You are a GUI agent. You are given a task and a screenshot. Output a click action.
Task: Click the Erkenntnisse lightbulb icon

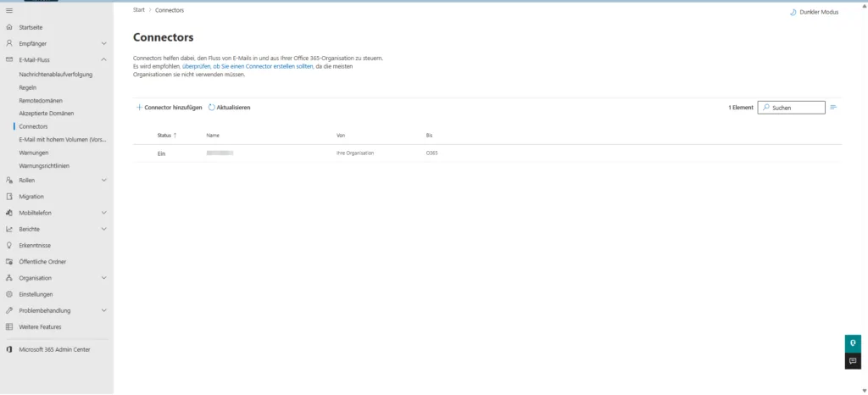click(9, 245)
